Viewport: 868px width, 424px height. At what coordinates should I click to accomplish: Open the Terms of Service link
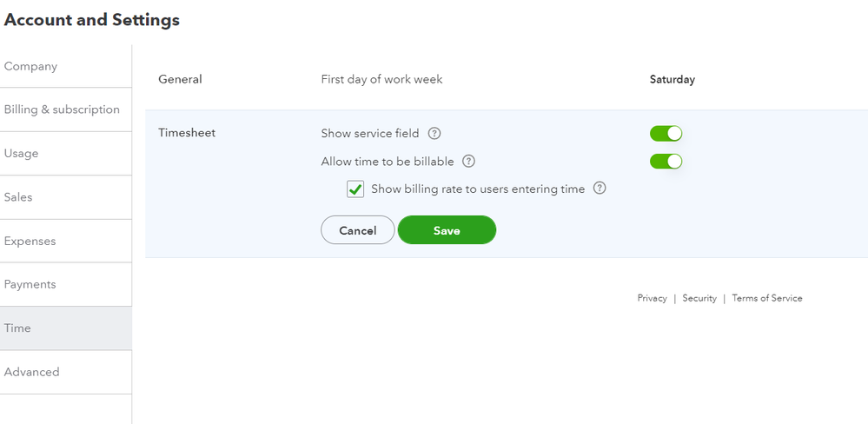(767, 298)
